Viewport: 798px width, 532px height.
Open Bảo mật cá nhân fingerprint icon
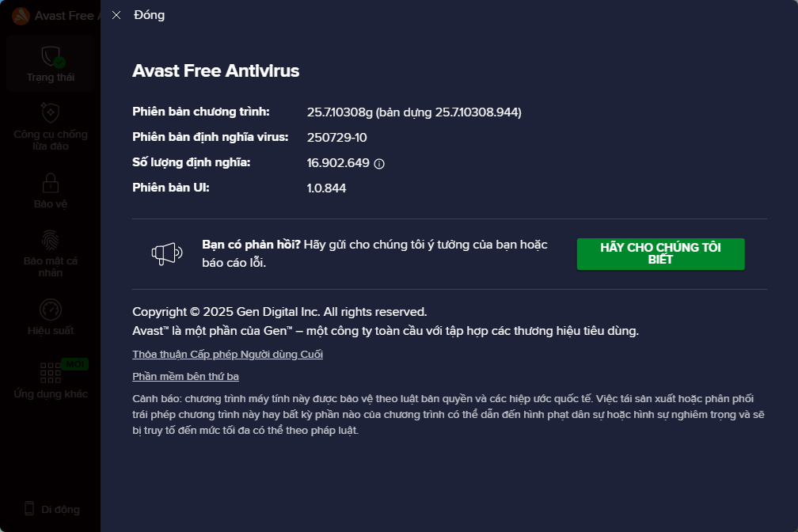(51, 241)
